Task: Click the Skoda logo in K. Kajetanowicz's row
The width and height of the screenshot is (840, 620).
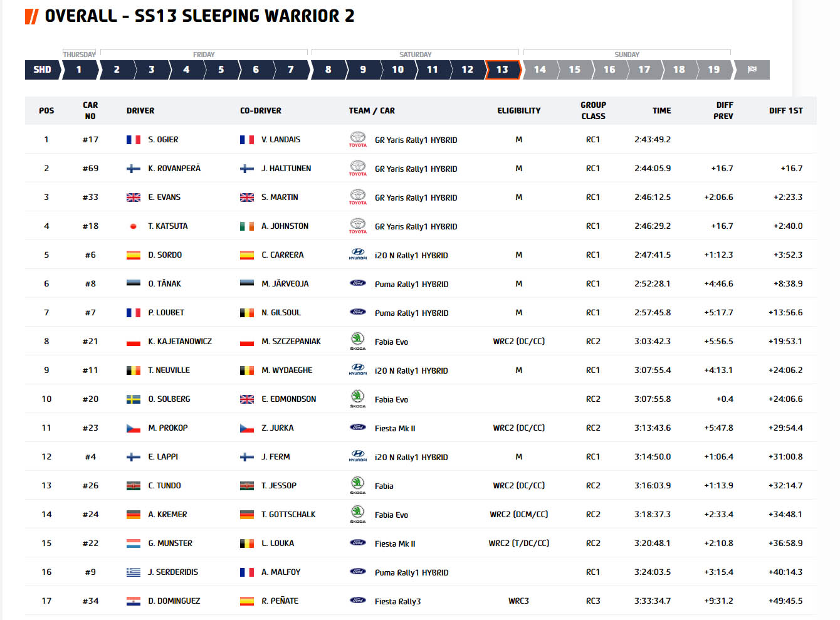Action: point(358,341)
